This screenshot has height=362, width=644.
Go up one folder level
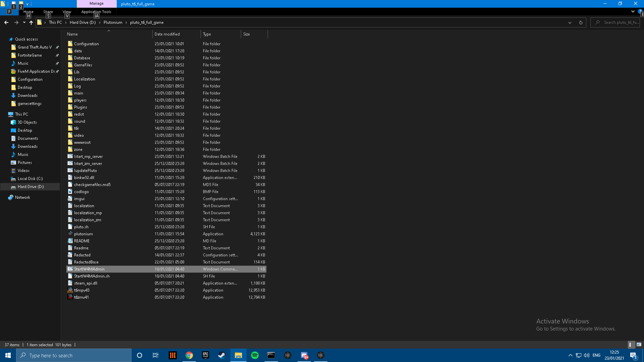pos(31,22)
